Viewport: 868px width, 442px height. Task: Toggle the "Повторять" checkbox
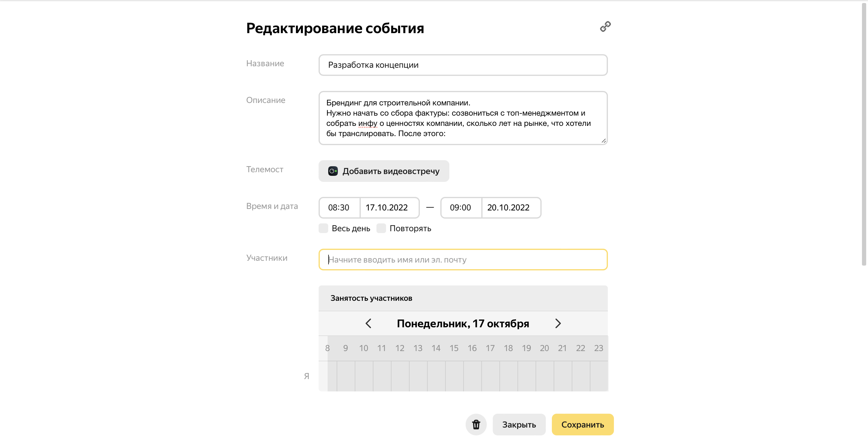click(x=381, y=228)
